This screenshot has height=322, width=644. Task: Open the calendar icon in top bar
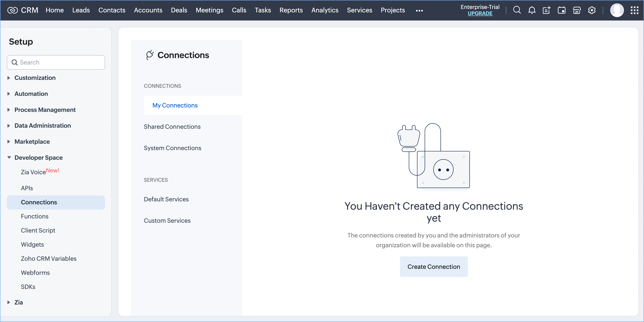(562, 10)
